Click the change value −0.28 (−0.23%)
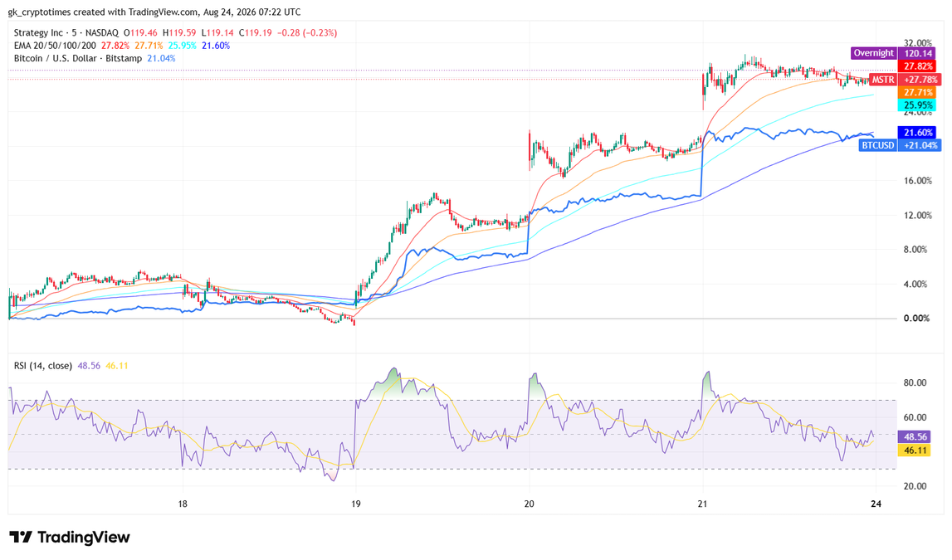The width and height of the screenshot is (952, 560). [x=307, y=32]
